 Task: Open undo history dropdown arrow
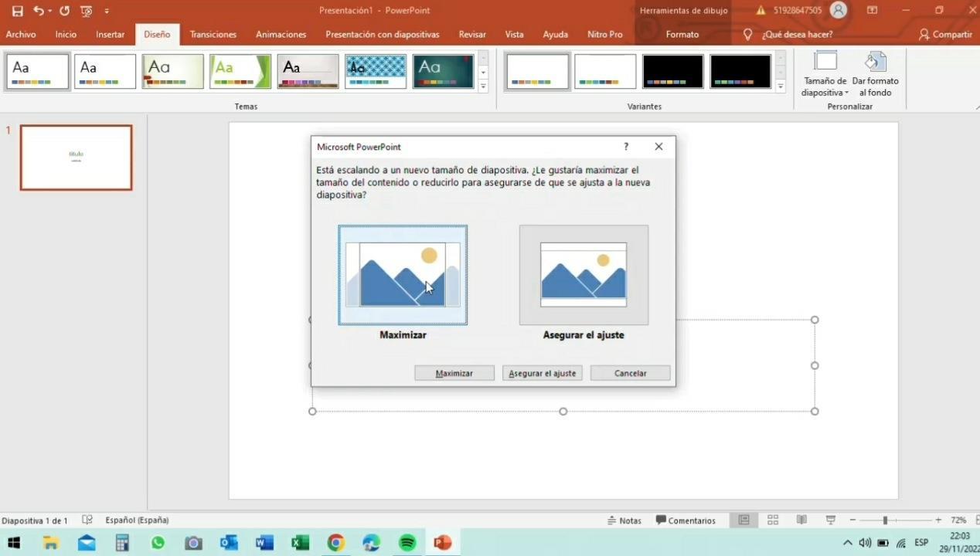click(x=50, y=11)
